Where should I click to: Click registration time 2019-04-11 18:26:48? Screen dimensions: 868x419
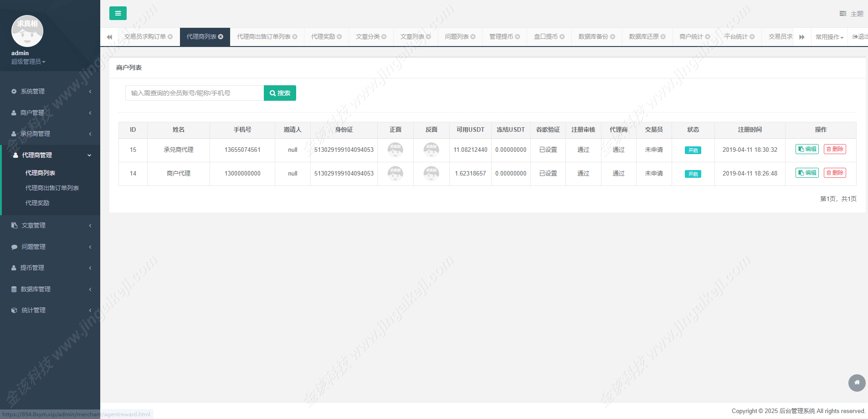(x=750, y=174)
